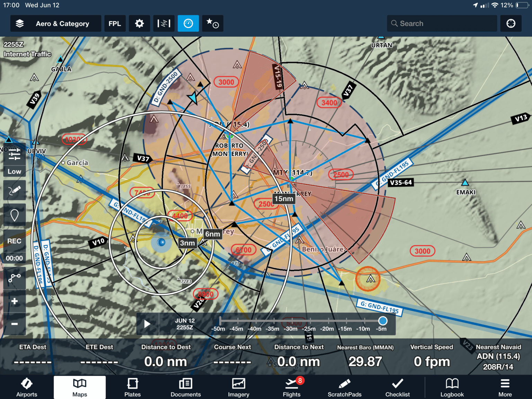The width and height of the screenshot is (532, 399).
Task: Tap the dropped pin marker tool
Action: click(14, 215)
